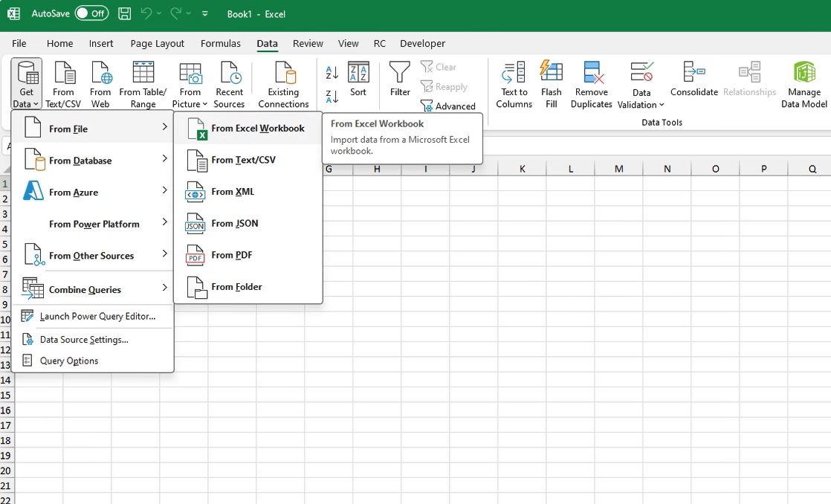
Task: Expand the Combine Queries submenu
Action: (x=93, y=289)
